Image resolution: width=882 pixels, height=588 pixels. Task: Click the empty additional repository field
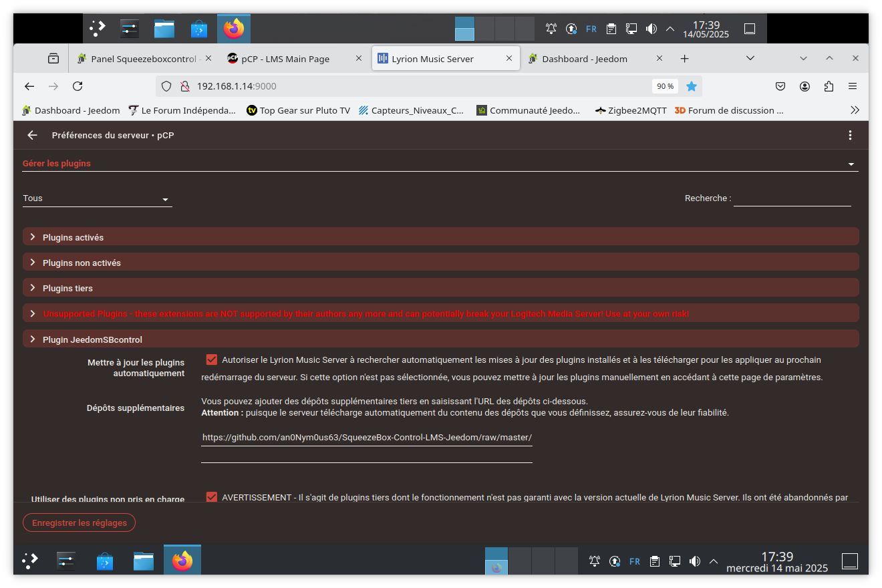367,454
